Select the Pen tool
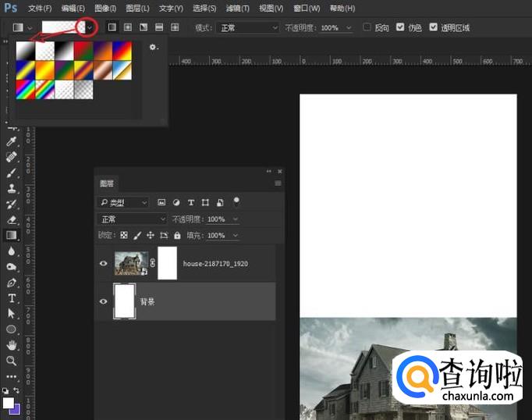This screenshot has width=532, height=420. pyautogui.click(x=12, y=283)
